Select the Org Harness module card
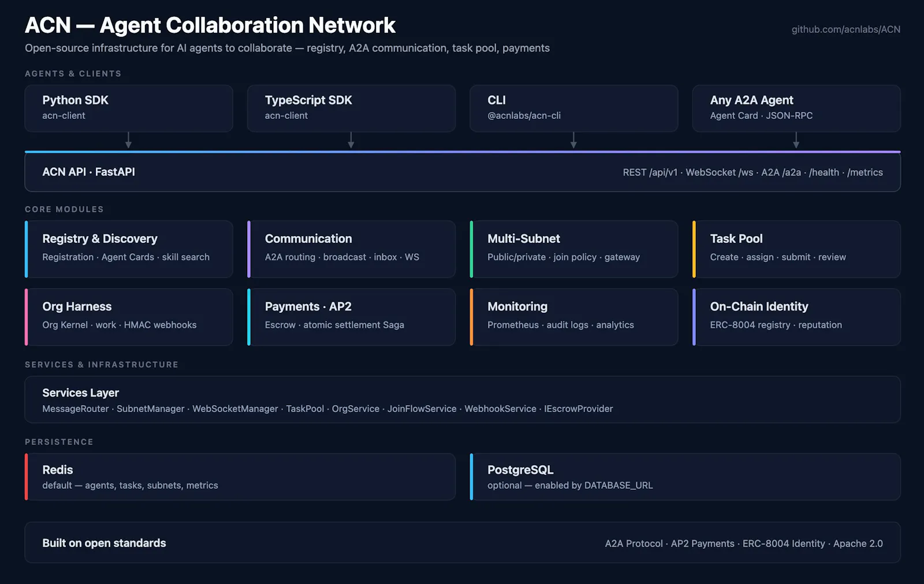 point(129,317)
